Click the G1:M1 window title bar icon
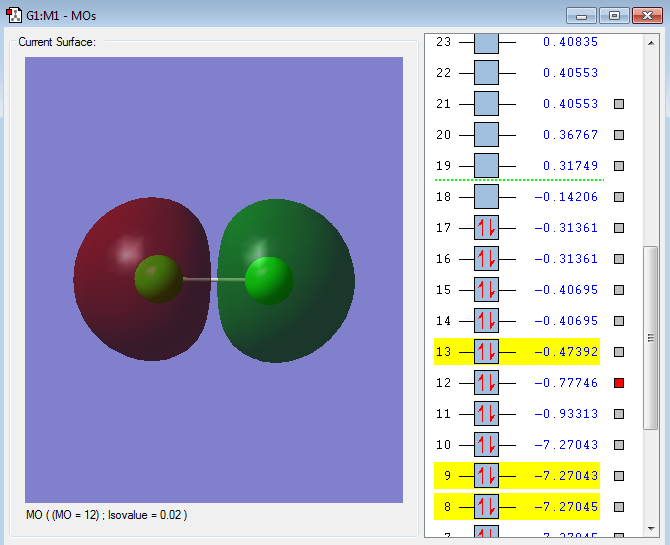This screenshot has height=545, width=670. (15, 15)
